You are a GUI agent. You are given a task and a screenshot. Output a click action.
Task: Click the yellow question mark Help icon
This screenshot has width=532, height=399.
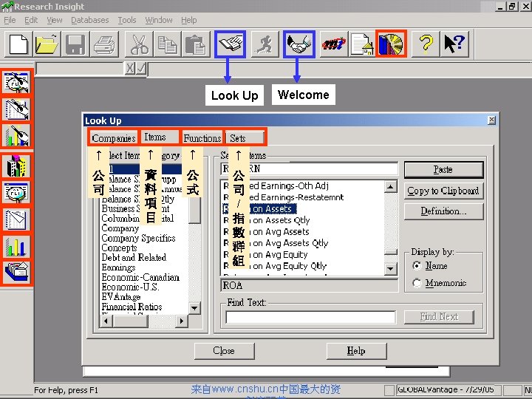tap(426, 44)
